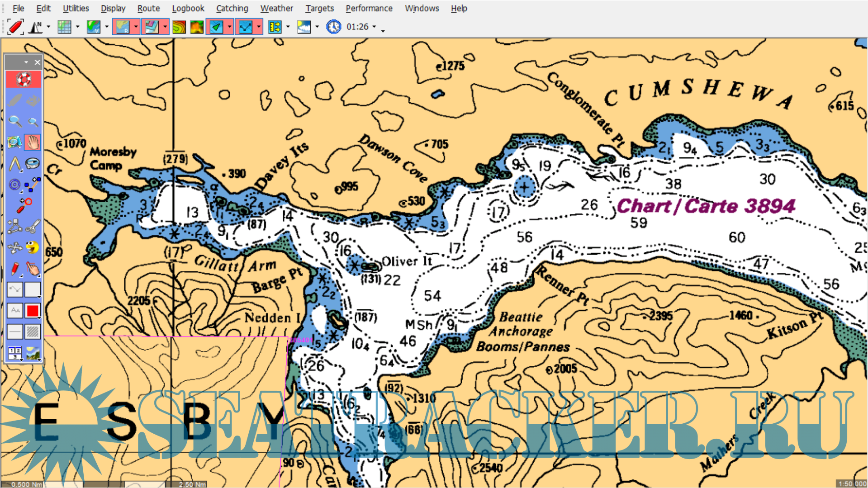
Task: Select the Move arrows tool
Action: (x=15, y=246)
